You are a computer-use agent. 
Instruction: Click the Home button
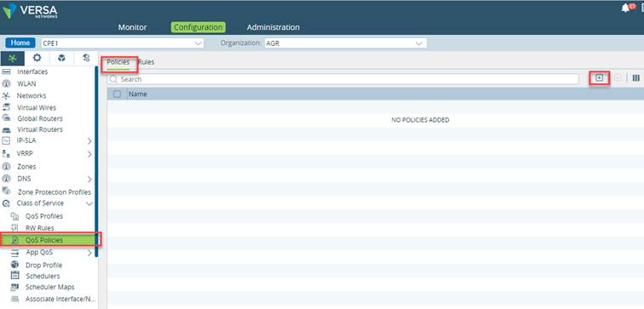pos(20,43)
